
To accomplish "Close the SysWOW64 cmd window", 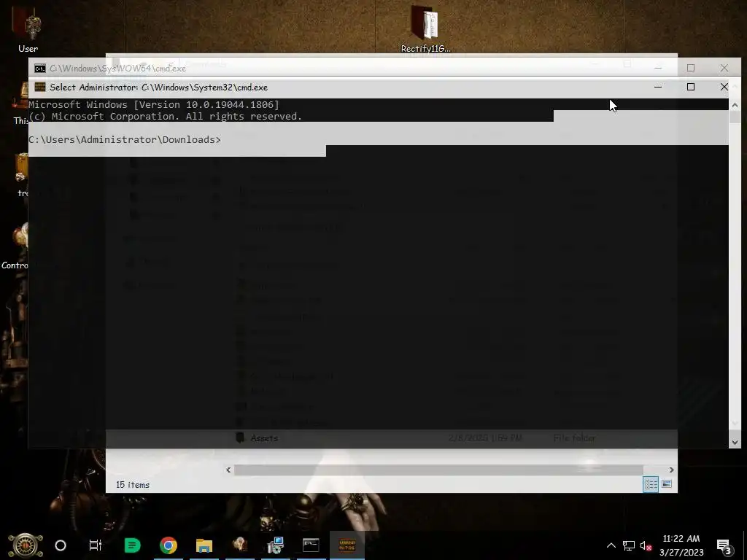I will 724,68.
